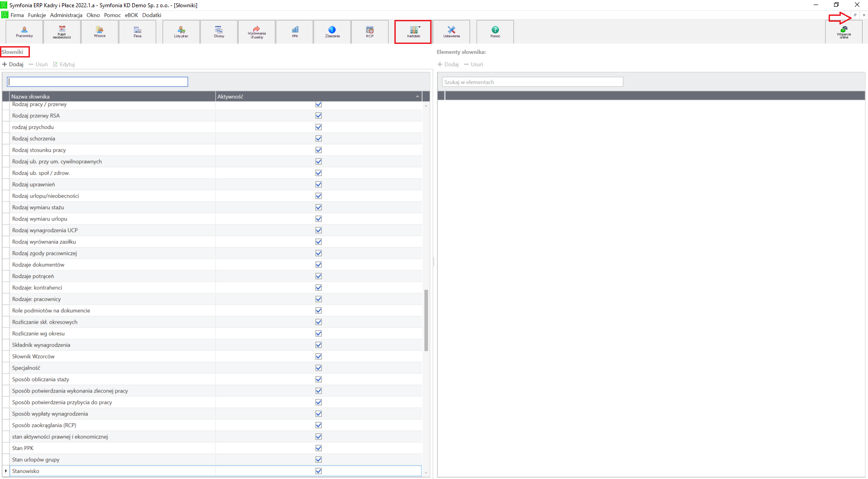Select the Rodzaje potrąceń dictionary row

point(113,276)
